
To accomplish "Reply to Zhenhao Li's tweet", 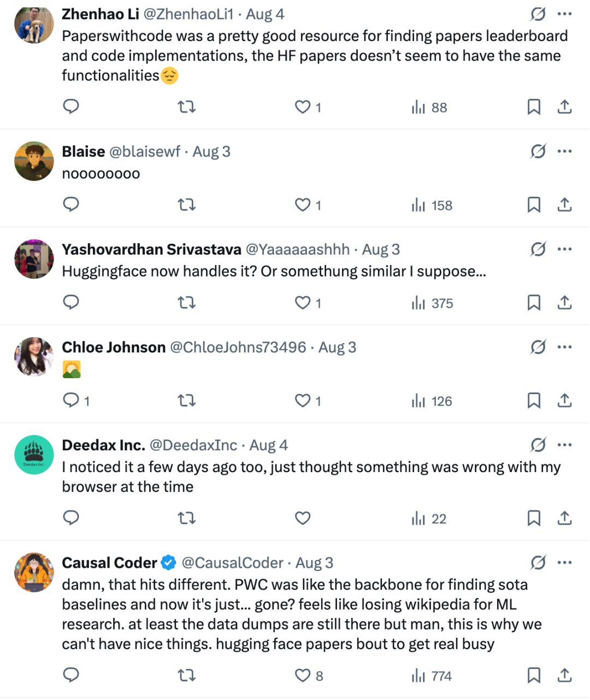I will point(71,107).
